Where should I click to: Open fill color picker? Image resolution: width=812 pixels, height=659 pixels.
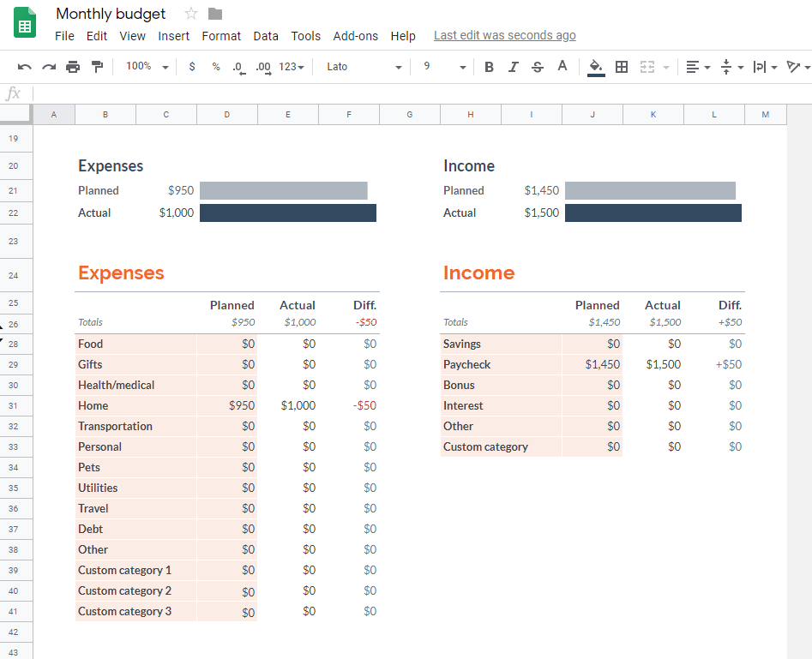click(x=596, y=68)
